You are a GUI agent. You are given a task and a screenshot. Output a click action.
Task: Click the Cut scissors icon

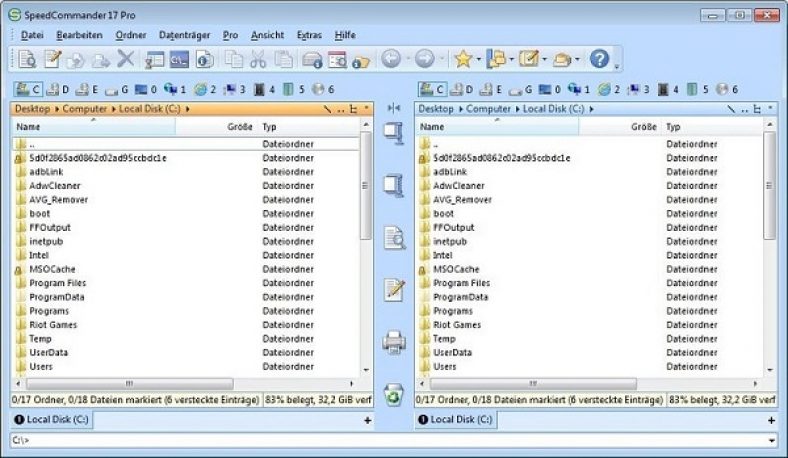258,59
